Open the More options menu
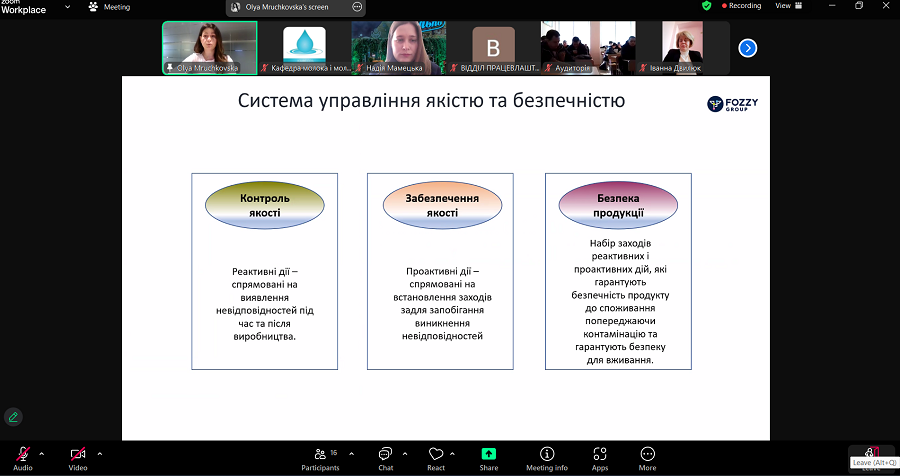Screen dimensions: 900x476 click(x=647, y=459)
